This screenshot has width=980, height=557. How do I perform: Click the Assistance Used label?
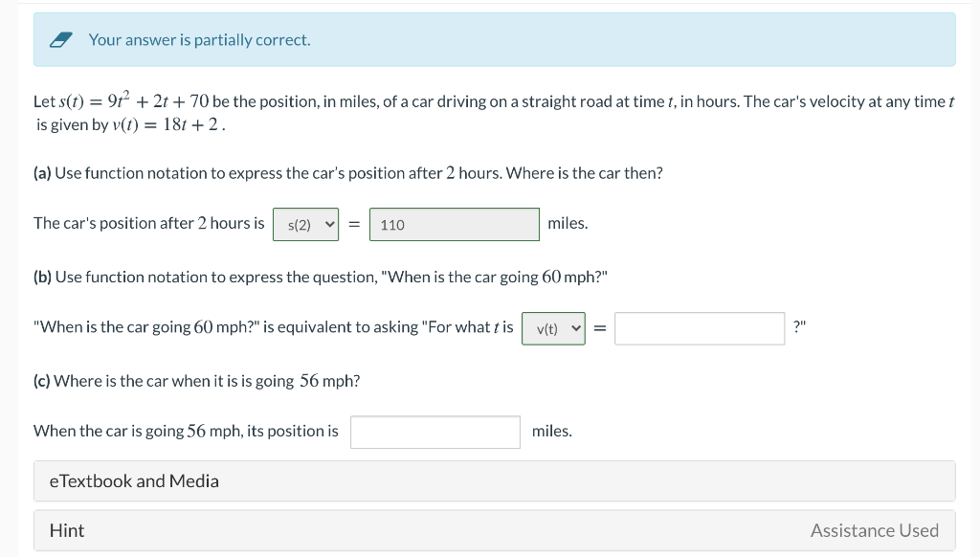coord(874,530)
